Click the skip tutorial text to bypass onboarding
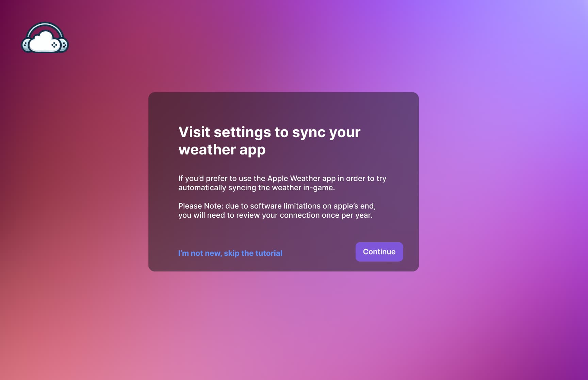588x380 pixels. (230, 253)
